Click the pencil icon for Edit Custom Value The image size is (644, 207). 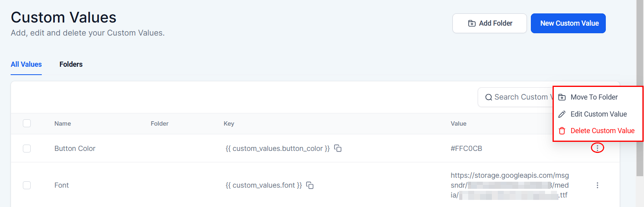pyautogui.click(x=562, y=114)
